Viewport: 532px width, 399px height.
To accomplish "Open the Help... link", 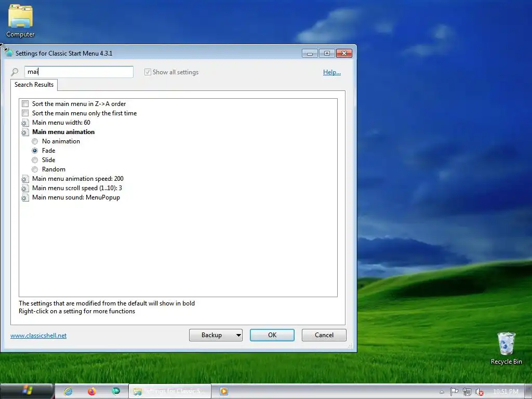I will tap(332, 72).
